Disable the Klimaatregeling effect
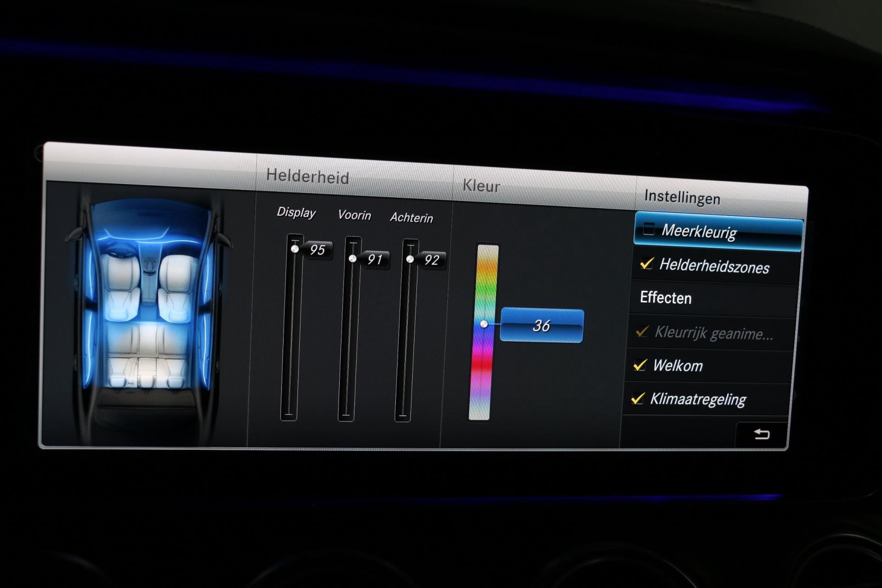The width and height of the screenshot is (882, 588). pos(638,398)
